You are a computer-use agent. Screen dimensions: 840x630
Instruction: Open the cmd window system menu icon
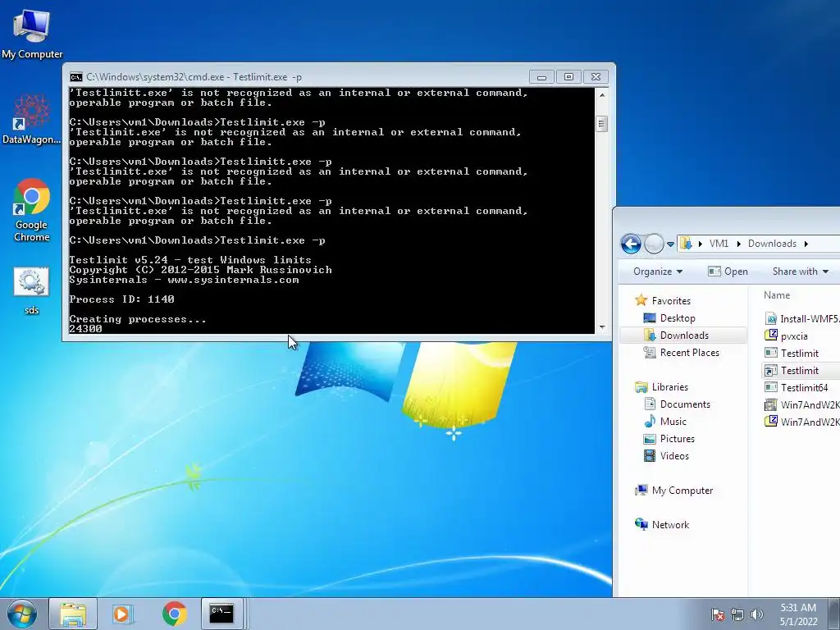pyautogui.click(x=76, y=77)
